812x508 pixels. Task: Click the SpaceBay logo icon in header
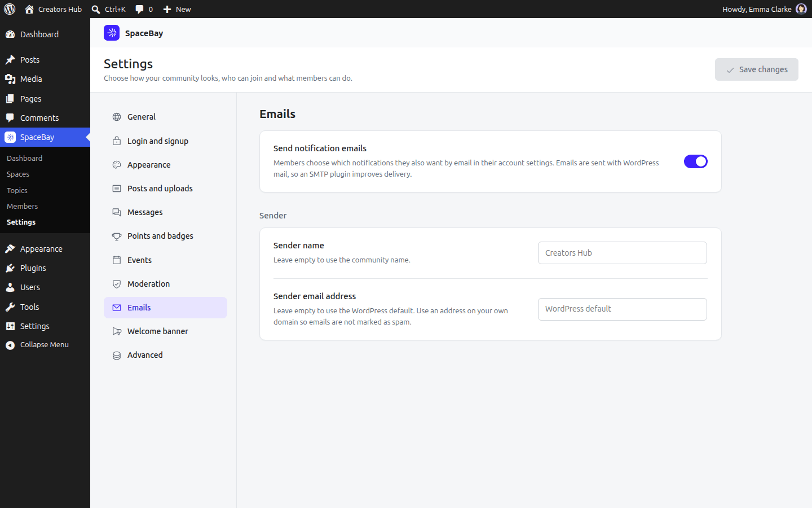[x=112, y=33]
